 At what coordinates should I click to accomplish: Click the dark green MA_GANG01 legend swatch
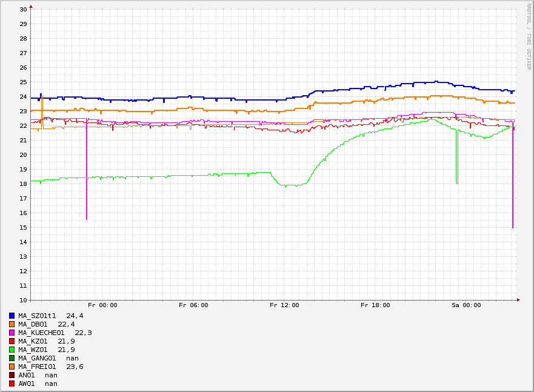[12, 358]
